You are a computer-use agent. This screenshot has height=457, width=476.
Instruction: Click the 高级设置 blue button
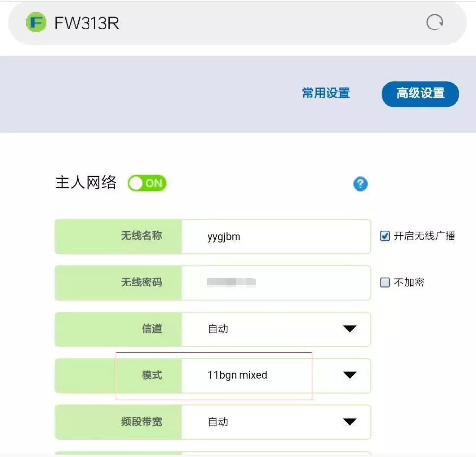click(420, 93)
